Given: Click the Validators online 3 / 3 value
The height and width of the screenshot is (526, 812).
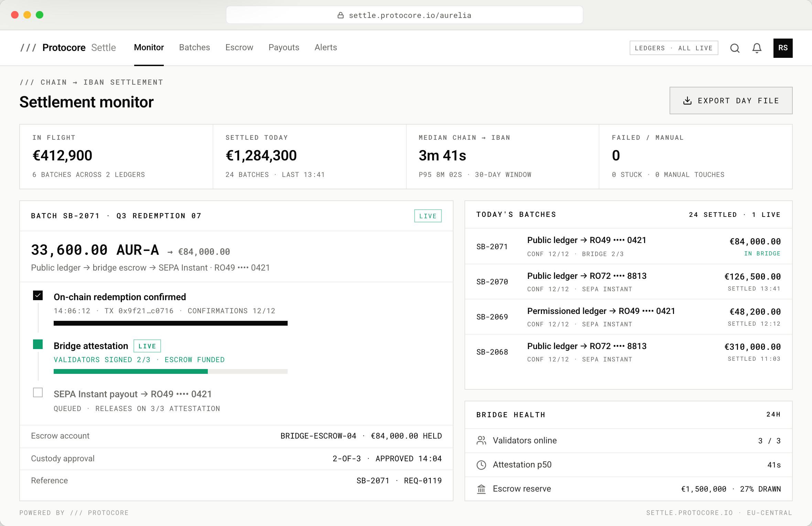Looking at the screenshot, I should [769, 441].
